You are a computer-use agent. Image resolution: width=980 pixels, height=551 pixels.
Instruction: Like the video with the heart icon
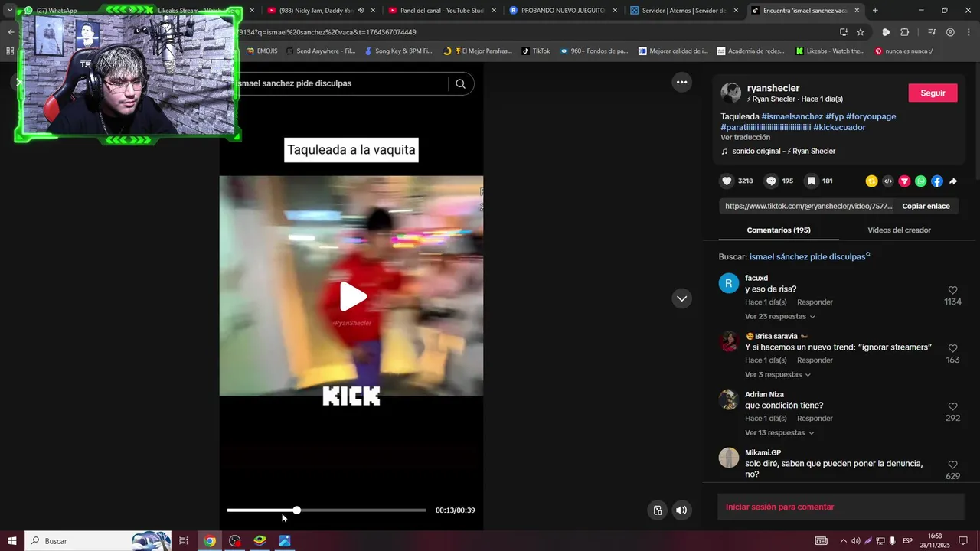click(727, 181)
